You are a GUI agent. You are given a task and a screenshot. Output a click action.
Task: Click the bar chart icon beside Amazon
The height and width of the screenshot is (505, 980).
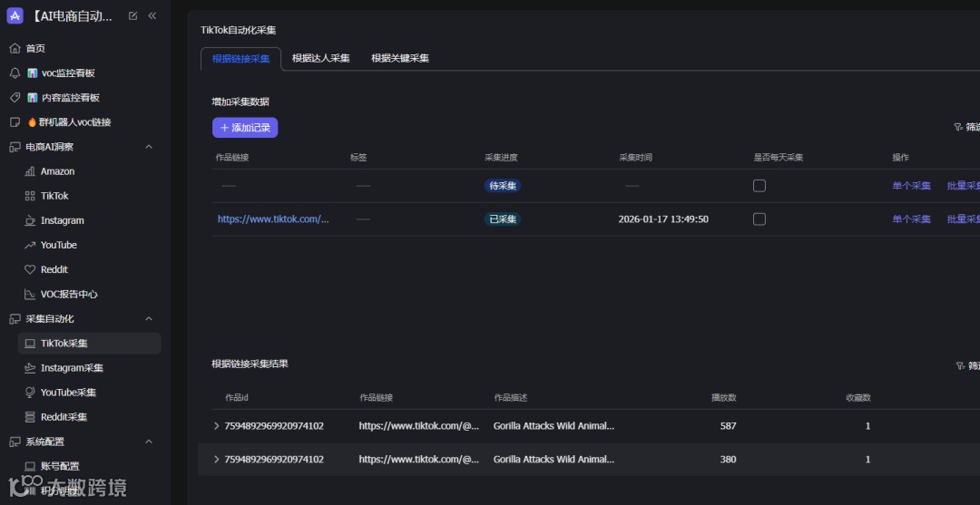[30, 171]
